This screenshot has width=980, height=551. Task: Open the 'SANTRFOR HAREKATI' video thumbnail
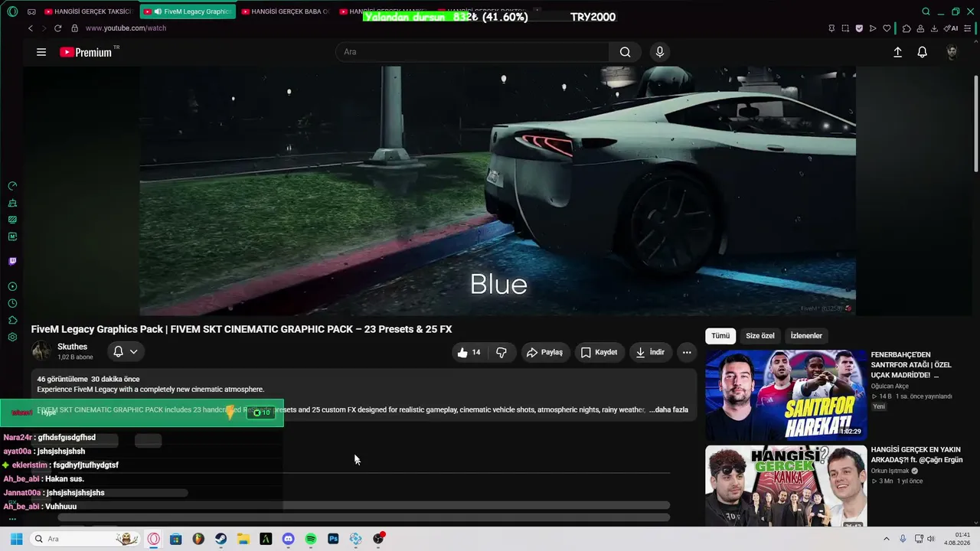coord(786,395)
